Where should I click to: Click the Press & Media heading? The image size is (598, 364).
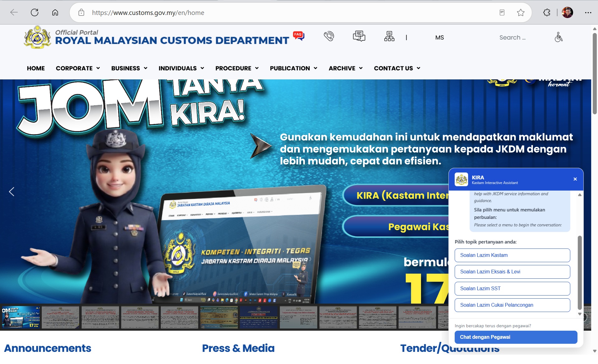point(238,348)
